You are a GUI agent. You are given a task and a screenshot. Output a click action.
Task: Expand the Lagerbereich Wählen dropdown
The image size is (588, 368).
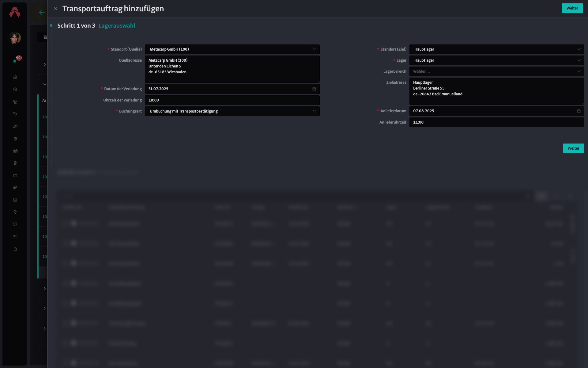tap(497, 71)
